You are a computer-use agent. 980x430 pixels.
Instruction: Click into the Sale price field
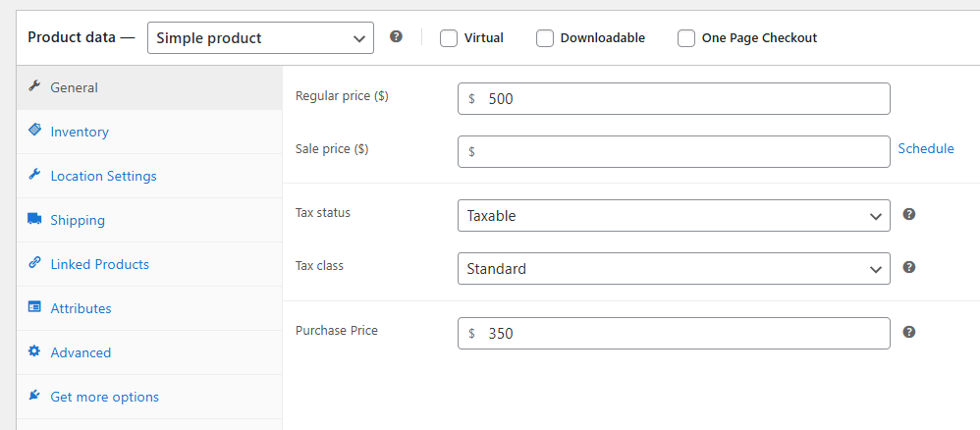[x=674, y=152]
